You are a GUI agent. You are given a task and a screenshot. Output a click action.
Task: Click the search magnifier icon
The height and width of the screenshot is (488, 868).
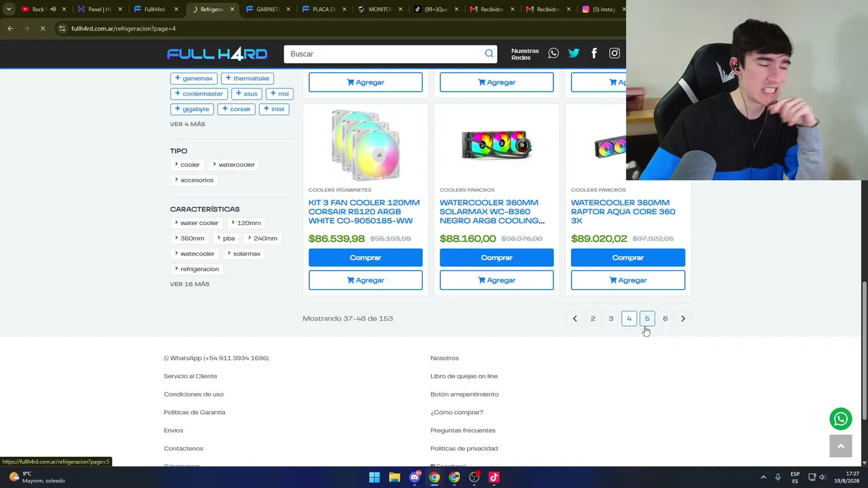[489, 54]
